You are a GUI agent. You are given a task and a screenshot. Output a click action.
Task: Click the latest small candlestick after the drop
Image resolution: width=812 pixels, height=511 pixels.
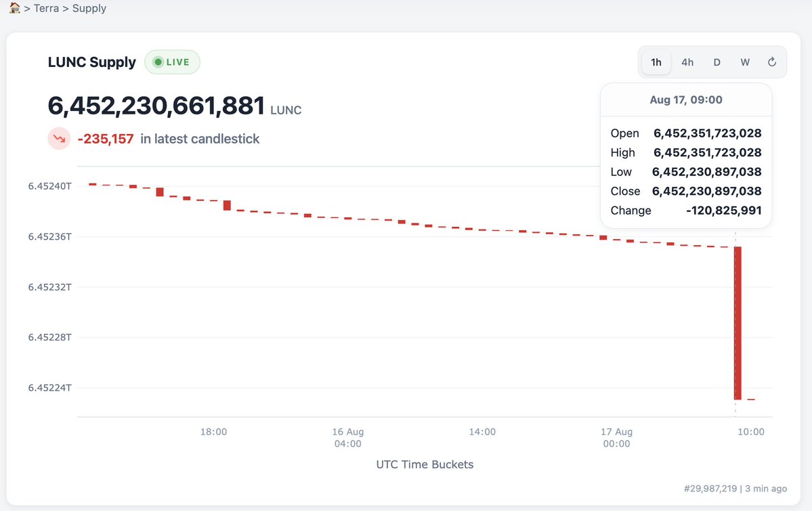pyautogui.click(x=751, y=399)
